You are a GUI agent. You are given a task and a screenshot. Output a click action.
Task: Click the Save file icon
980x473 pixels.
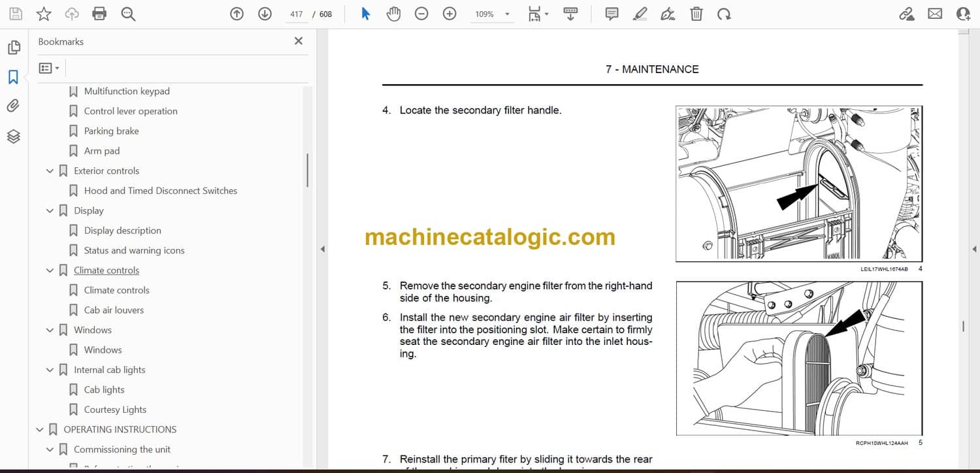(x=16, y=14)
